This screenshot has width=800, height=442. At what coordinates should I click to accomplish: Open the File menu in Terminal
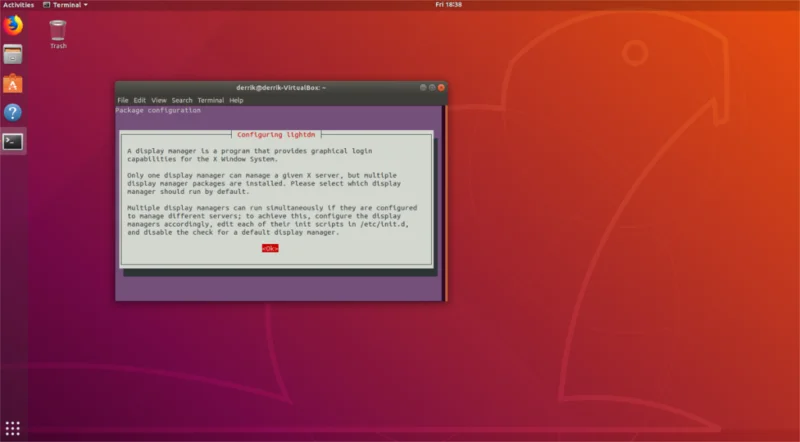pos(123,100)
